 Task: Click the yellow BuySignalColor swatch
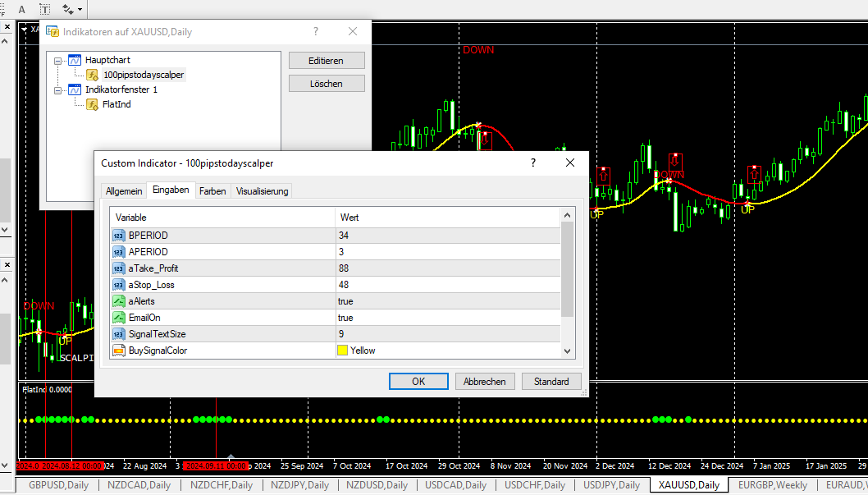tap(343, 351)
